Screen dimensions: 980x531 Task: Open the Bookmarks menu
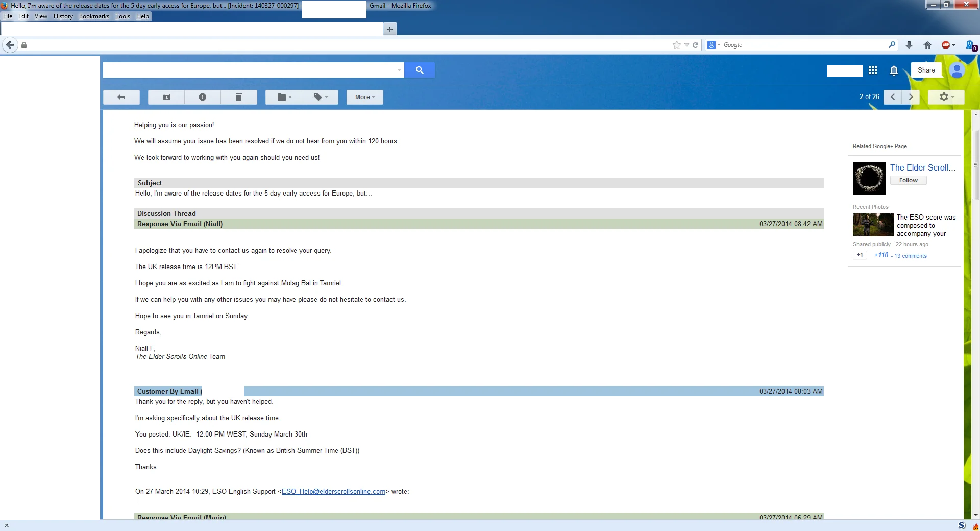click(x=94, y=16)
